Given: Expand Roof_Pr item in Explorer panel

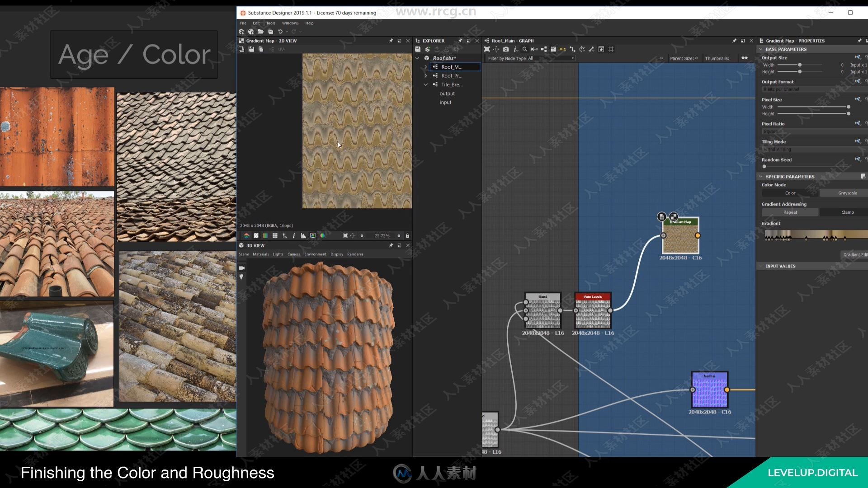Looking at the screenshot, I should tap(426, 75).
